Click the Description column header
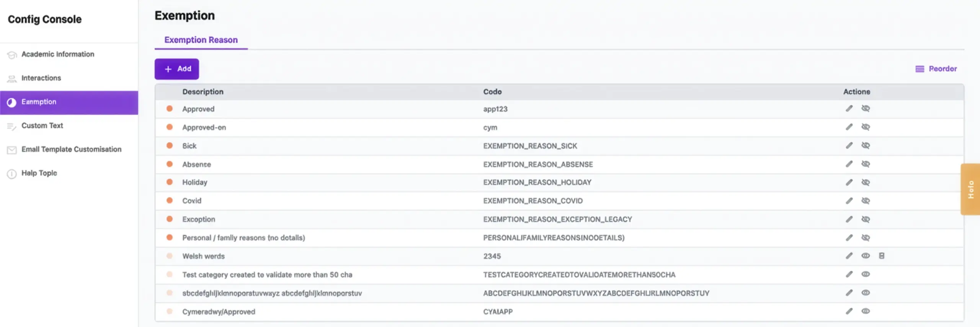Viewport: 980px width, 327px height. click(203, 92)
